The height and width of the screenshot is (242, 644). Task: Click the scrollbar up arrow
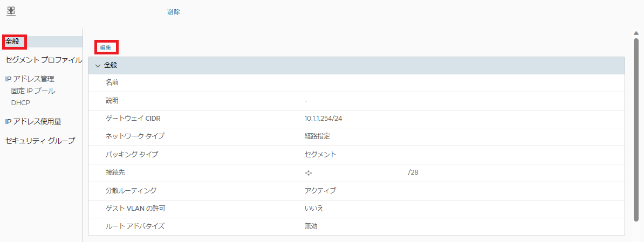tap(636, 33)
